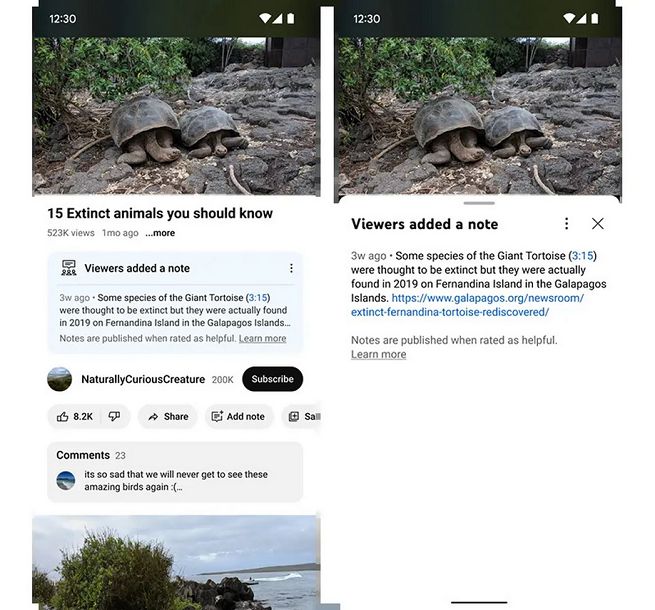The width and height of the screenshot is (655, 610).
Task: Open the Learn more link in the note panel
Action: tap(378, 354)
